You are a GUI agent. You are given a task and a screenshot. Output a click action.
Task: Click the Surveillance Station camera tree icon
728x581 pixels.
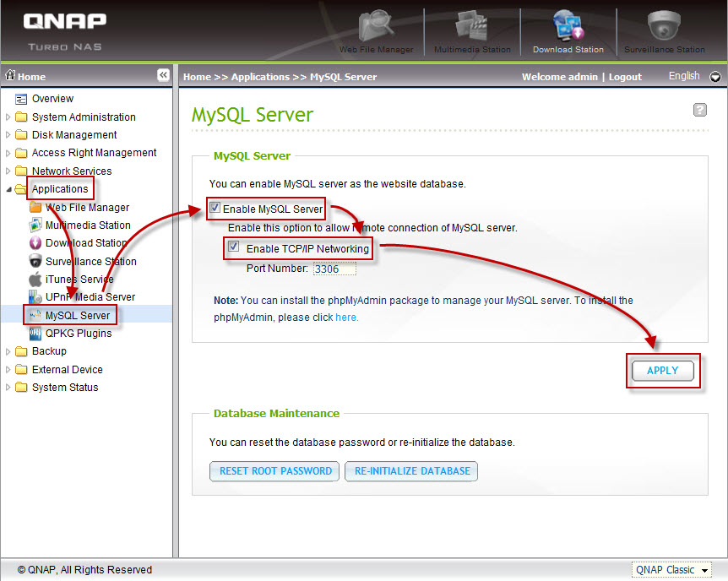35,261
